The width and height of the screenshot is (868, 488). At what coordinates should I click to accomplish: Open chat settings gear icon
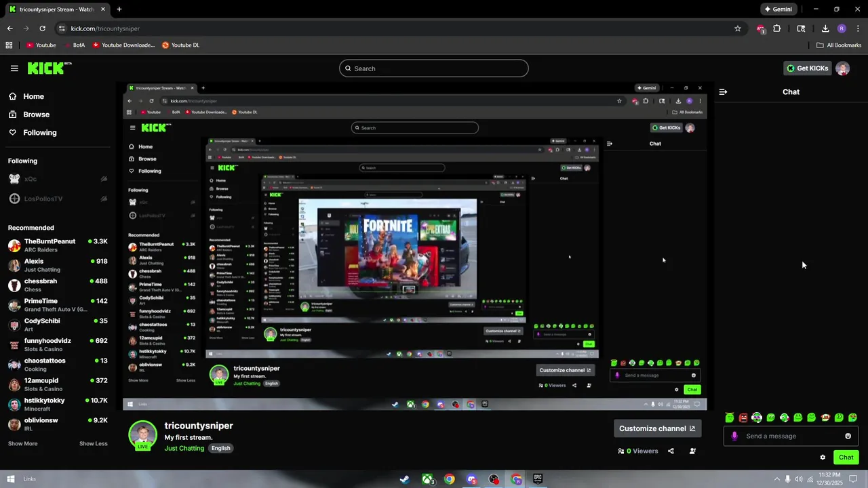click(x=823, y=457)
